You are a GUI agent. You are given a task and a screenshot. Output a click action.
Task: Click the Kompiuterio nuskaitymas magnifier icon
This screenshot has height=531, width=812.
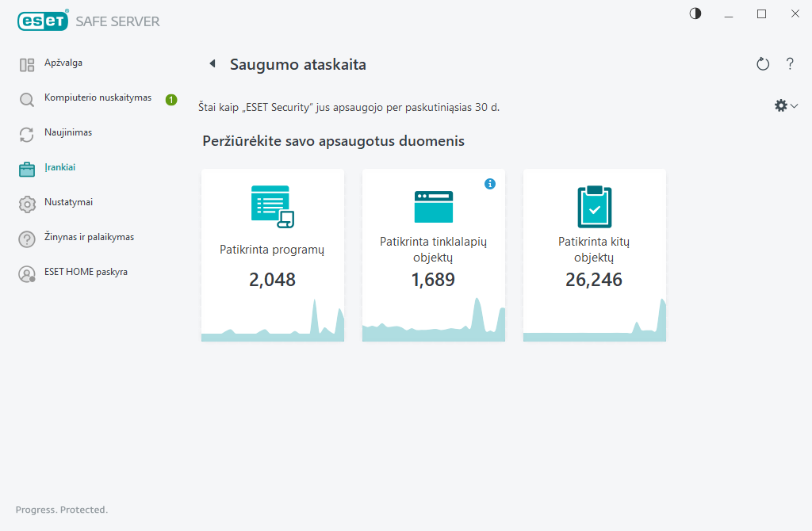(x=27, y=99)
